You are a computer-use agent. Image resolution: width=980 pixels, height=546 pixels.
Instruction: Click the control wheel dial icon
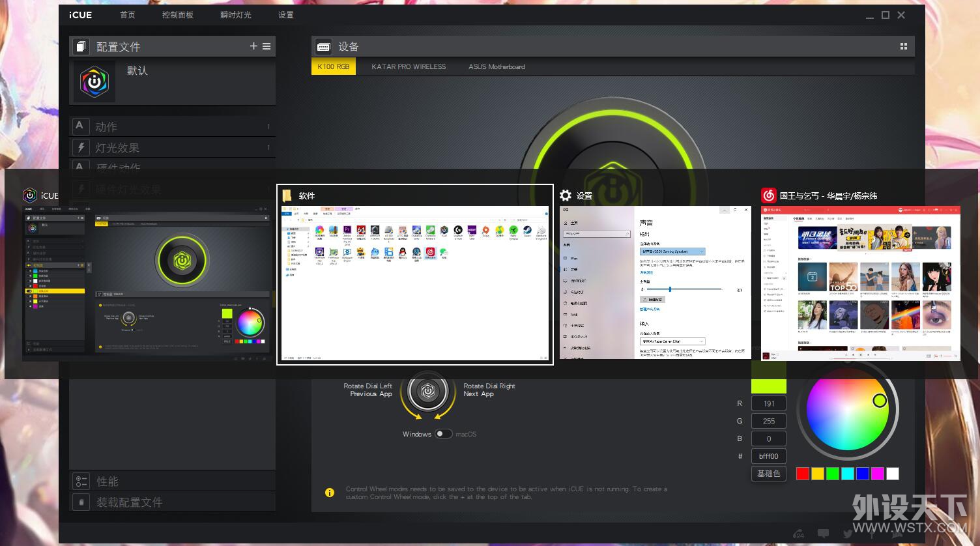click(427, 390)
